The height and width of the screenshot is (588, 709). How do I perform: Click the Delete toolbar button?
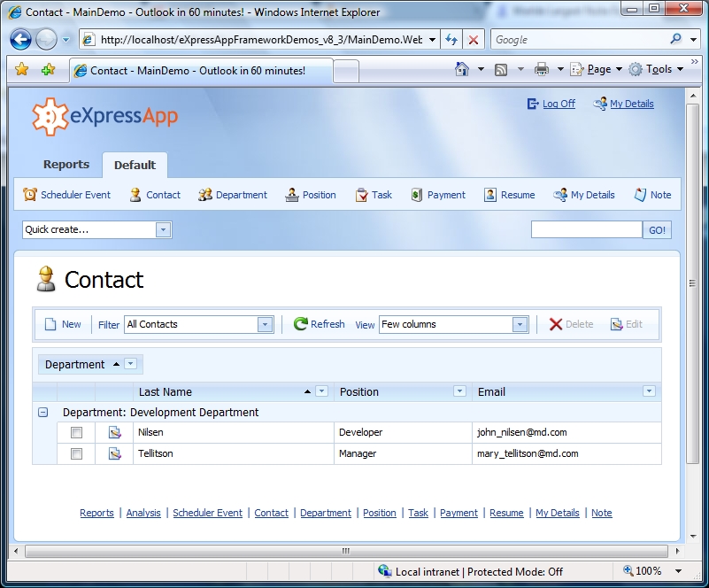[x=571, y=324]
